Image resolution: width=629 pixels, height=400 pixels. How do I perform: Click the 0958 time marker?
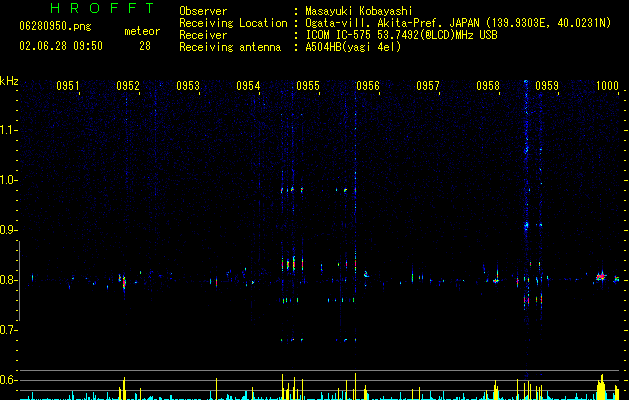488,86
